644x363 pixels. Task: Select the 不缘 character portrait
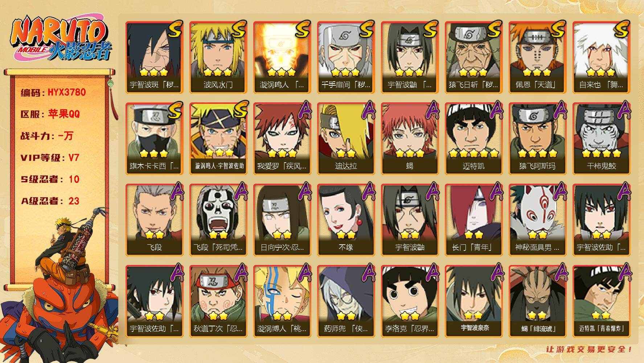[x=346, y=220]
